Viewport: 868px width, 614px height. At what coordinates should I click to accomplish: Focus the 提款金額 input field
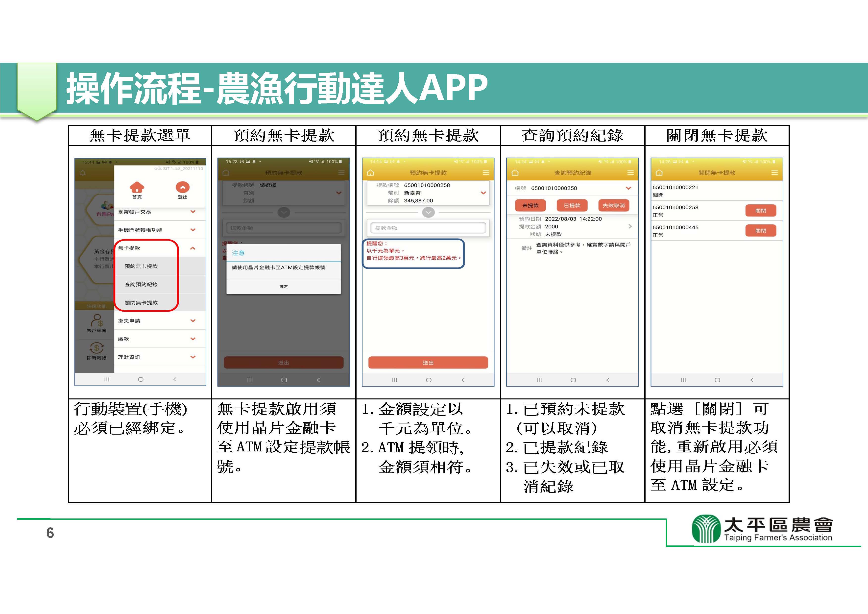point(428,228)
